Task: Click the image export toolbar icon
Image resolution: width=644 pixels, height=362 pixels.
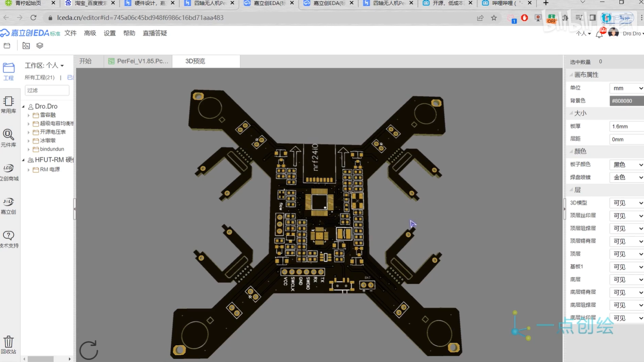Action: 26,46
